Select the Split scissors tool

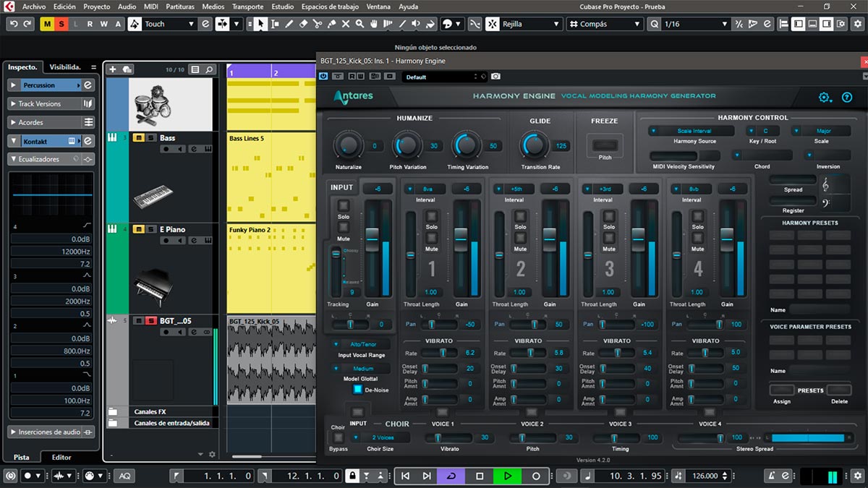tap(318, 24)
